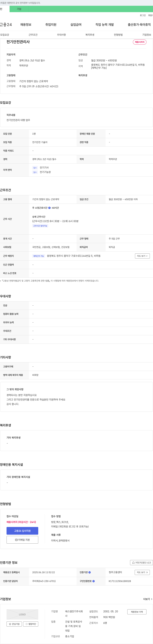
Task: Click the 인증기관 help icon
Action: (x=90, y=572)
